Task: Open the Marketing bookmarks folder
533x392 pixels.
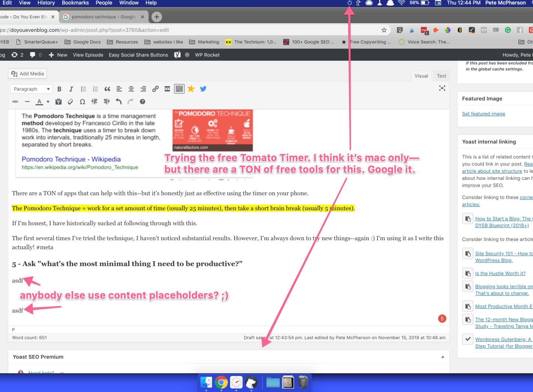Action: point(204,42)
